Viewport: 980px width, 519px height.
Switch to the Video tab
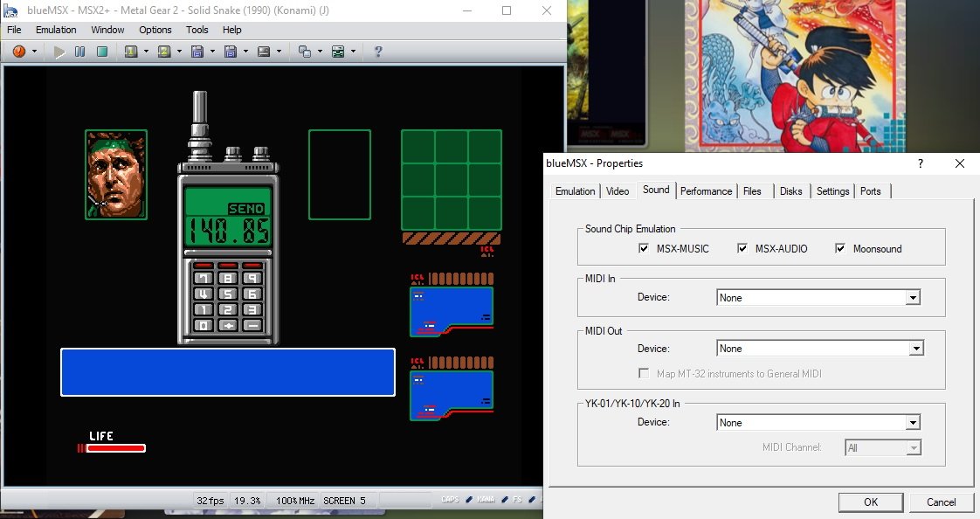pos(618,191)
